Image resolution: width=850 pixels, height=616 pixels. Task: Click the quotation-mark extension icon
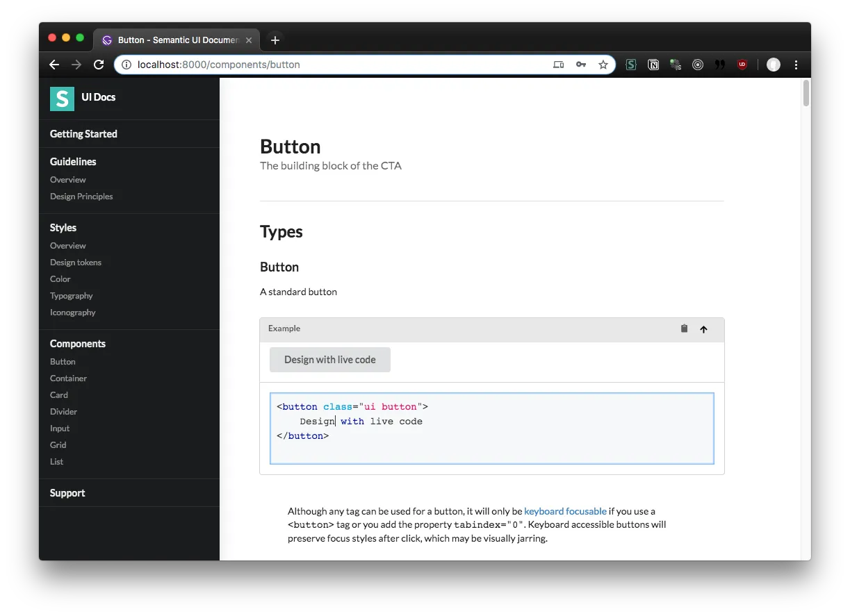(719, 65)
